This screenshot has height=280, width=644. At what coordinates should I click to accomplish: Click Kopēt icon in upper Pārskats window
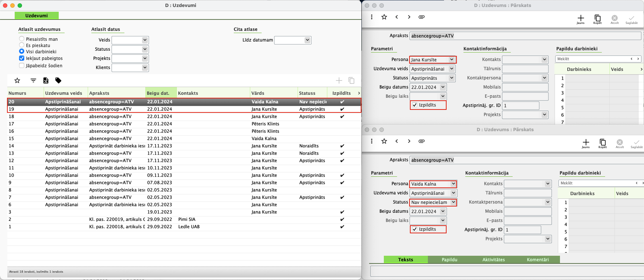tap(597, 19)
